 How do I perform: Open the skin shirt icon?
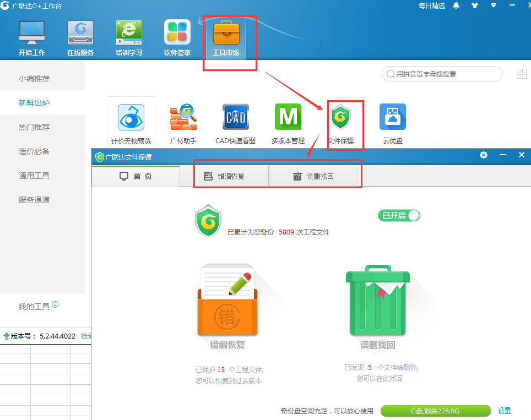[x=475, y=6]
